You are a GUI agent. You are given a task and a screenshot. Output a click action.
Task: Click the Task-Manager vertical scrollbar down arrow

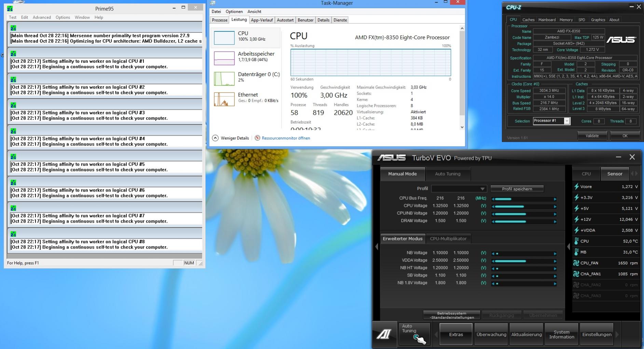[462, 127]
